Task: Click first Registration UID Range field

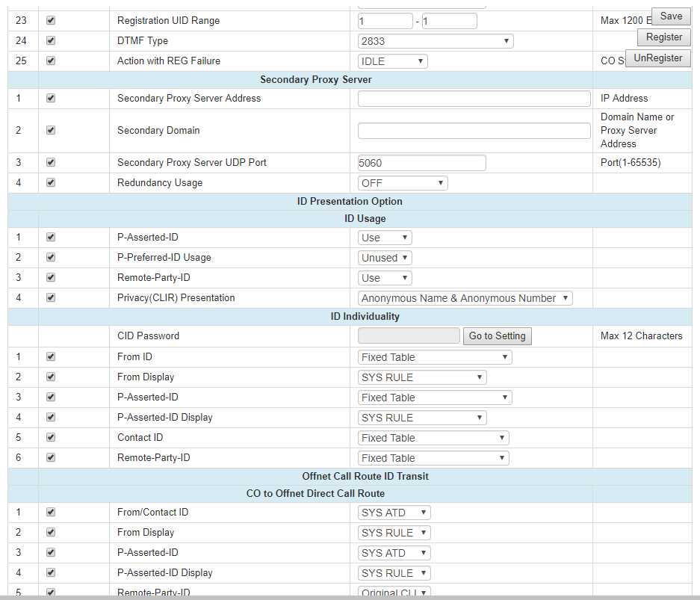Action: point(385,21)
